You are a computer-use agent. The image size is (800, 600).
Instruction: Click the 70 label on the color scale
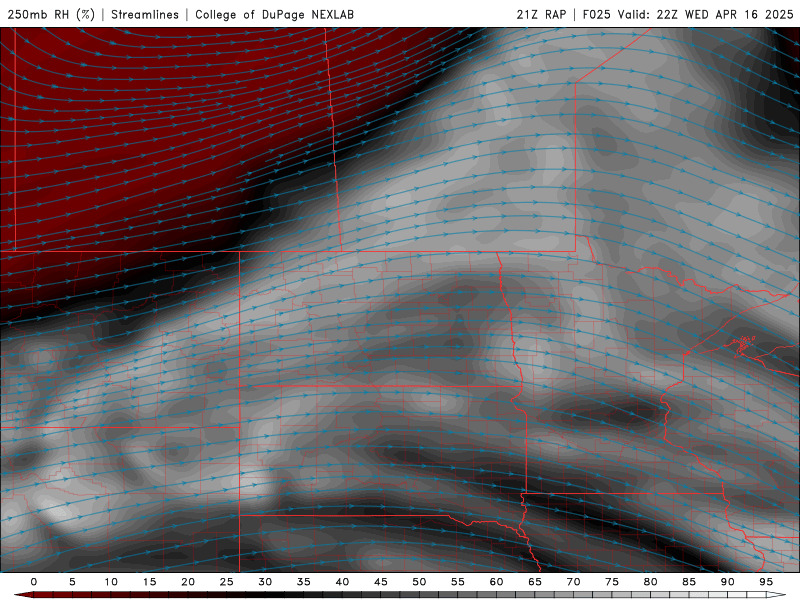pyautogui.click(x=573, y=582)
